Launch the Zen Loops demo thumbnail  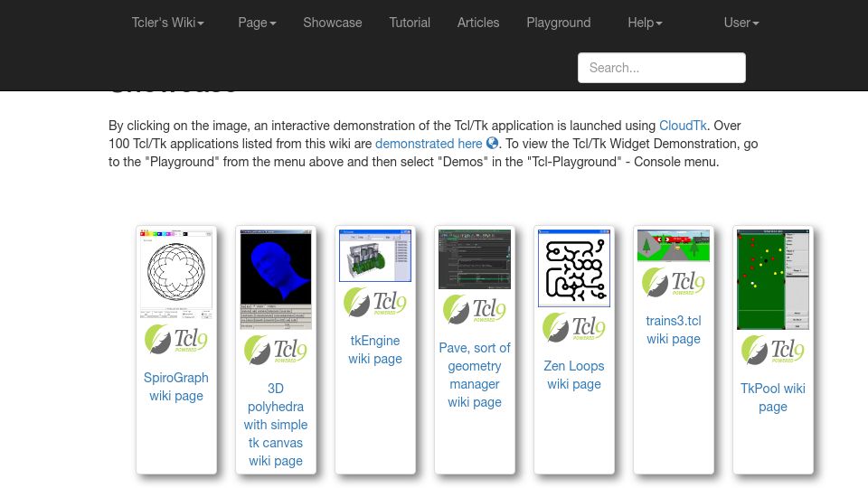(574, 267)
